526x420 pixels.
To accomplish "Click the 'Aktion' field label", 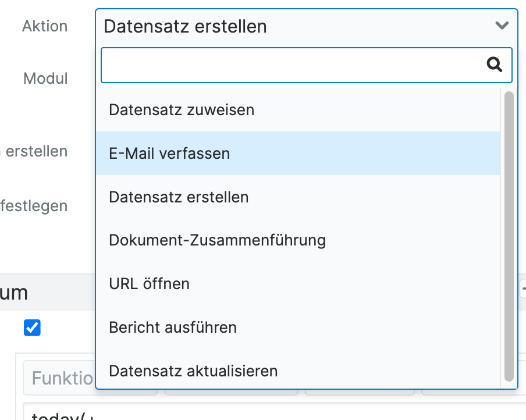I will click(x=45, y=26).
